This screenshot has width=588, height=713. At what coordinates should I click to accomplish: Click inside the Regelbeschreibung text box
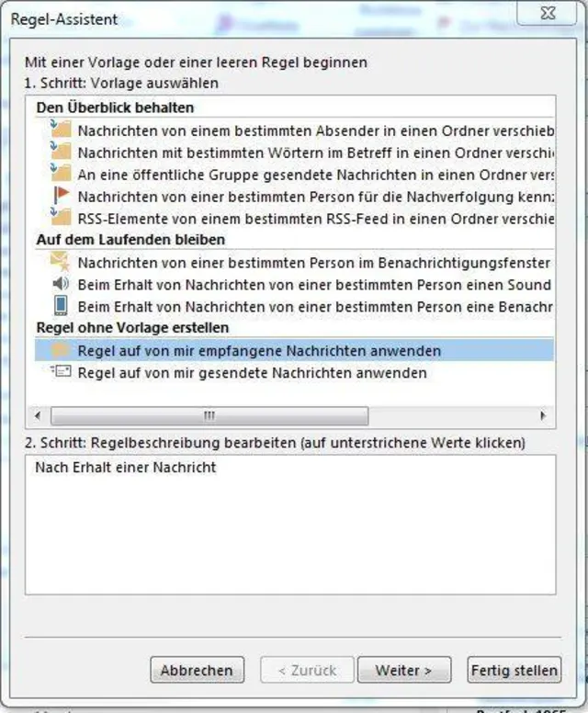click(x=290, y=533)
